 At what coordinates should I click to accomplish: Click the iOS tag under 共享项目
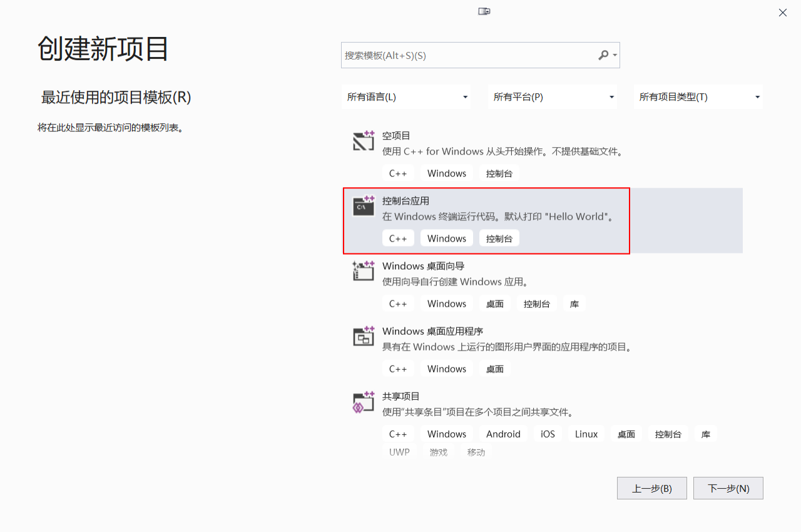click(548, 434)
